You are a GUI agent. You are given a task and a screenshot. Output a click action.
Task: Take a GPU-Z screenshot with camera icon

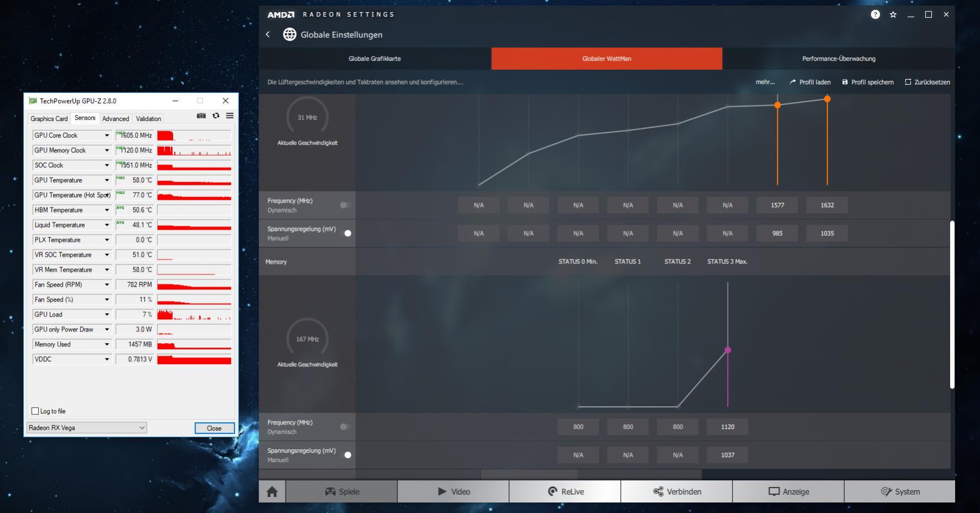point(201,116)
